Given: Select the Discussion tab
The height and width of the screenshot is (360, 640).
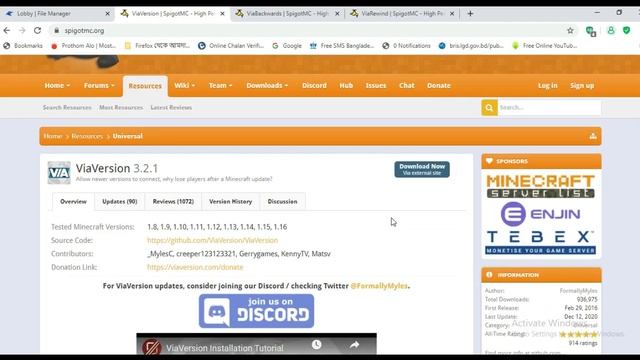Looking at the screenshot, I should (282, 202).
